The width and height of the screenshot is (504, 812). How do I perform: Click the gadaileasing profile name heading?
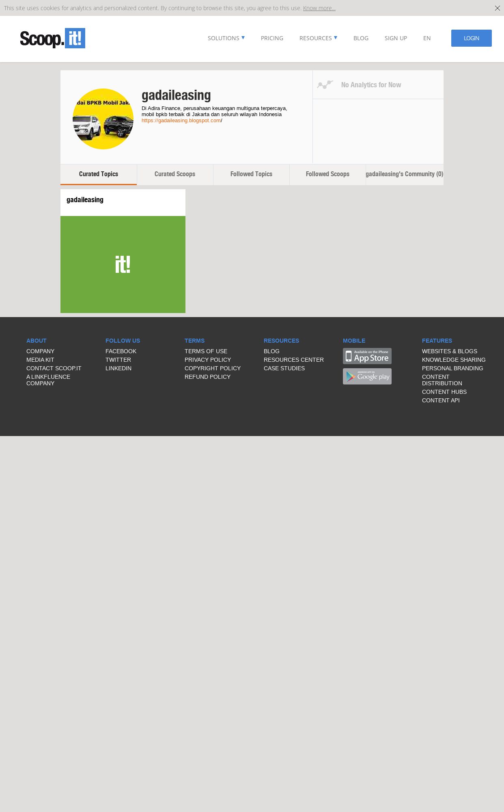176,95
